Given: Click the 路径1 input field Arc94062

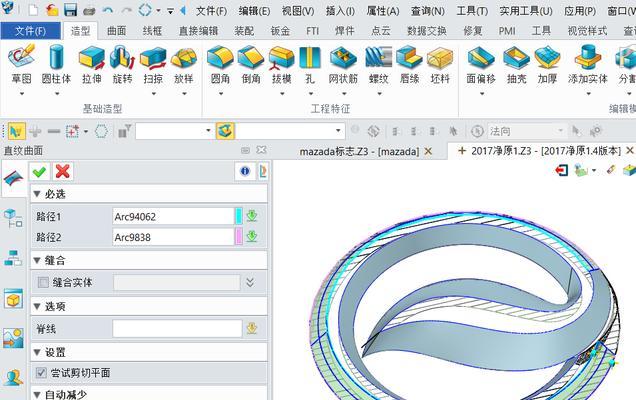Looking at the screenshot, I should (x=173, y=216).
